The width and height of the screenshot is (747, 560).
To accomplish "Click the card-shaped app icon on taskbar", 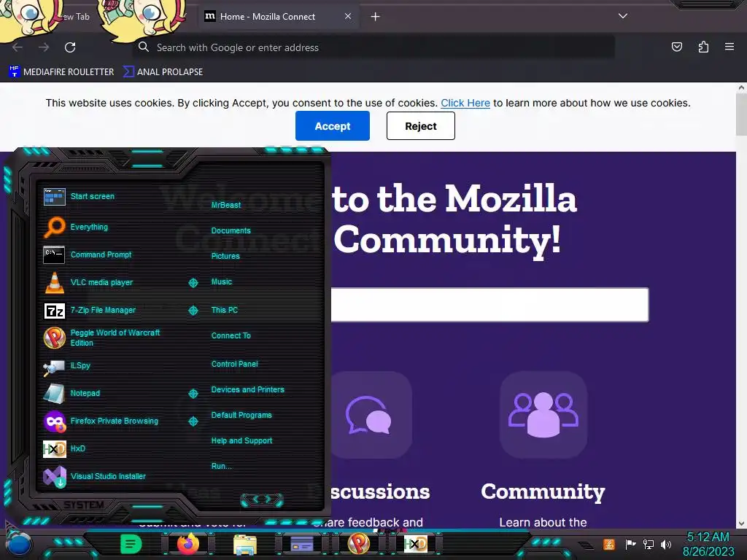I will (x=302, y=544).
